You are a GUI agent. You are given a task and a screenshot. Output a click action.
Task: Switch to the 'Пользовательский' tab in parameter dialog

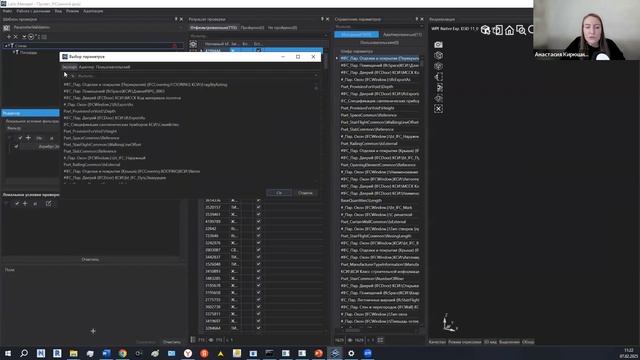[x=113, y=67]
